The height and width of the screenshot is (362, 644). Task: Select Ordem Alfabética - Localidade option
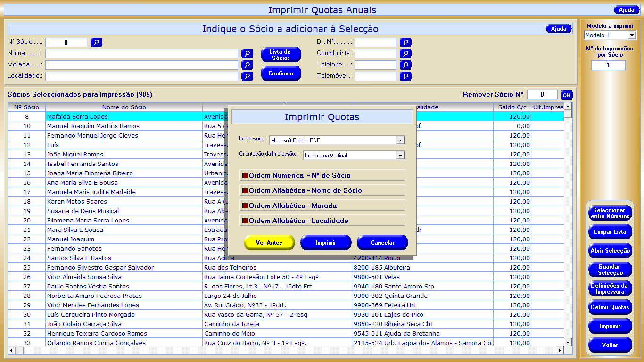click(x=322, y=221)
